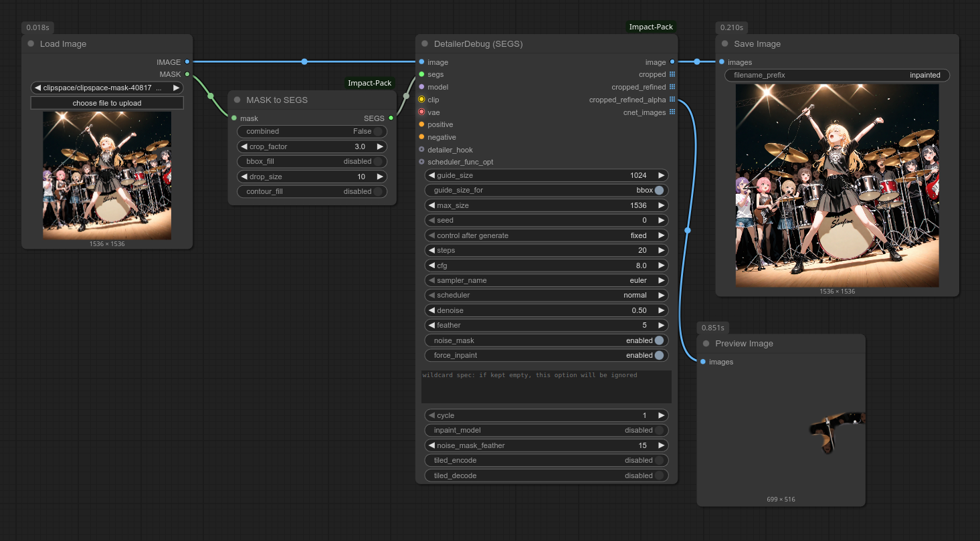Increase steps with right arrow
This screenshot has width=980, height=541.
tap(661, 250)
